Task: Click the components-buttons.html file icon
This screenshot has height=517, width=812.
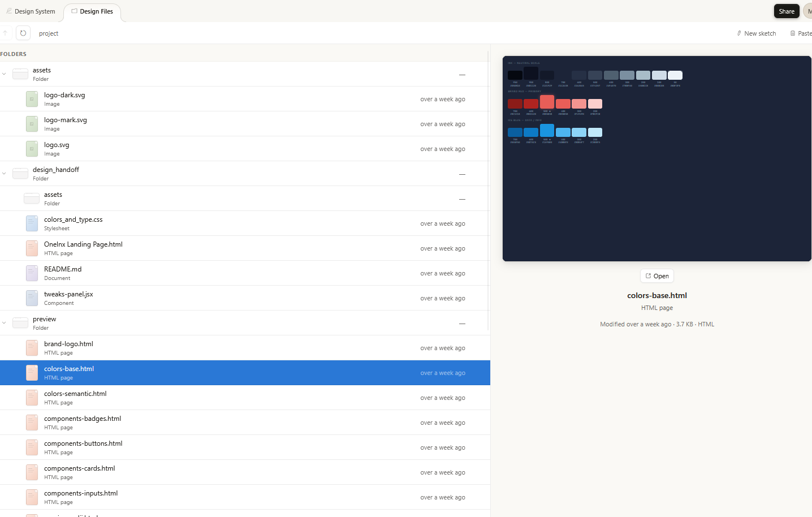Action: click(x=32, y=447)
